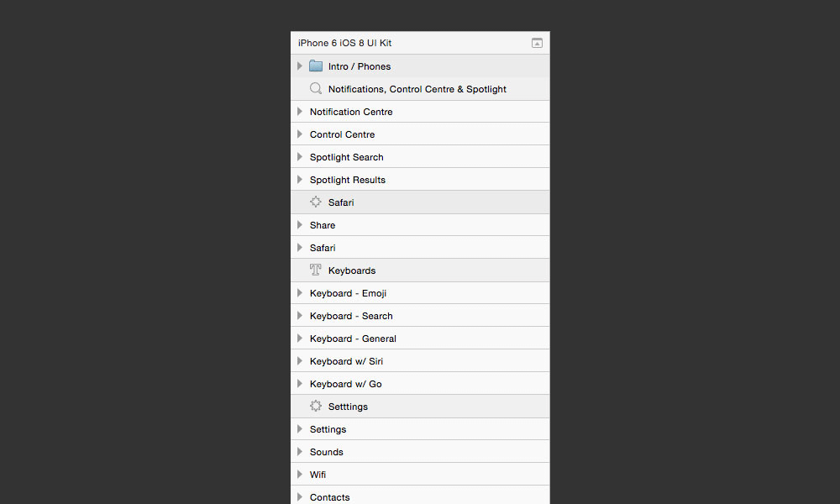
Task: Expand the Sounds group
Action: click(x=300, y=451)
